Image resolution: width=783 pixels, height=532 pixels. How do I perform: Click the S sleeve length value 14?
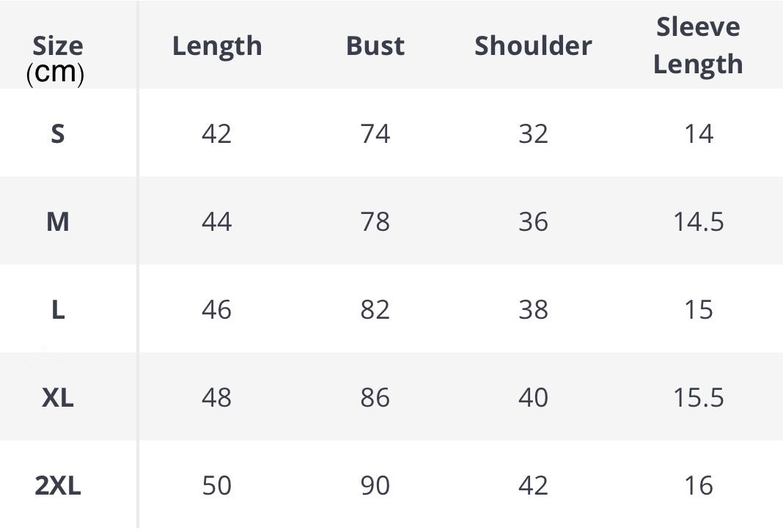698,134
